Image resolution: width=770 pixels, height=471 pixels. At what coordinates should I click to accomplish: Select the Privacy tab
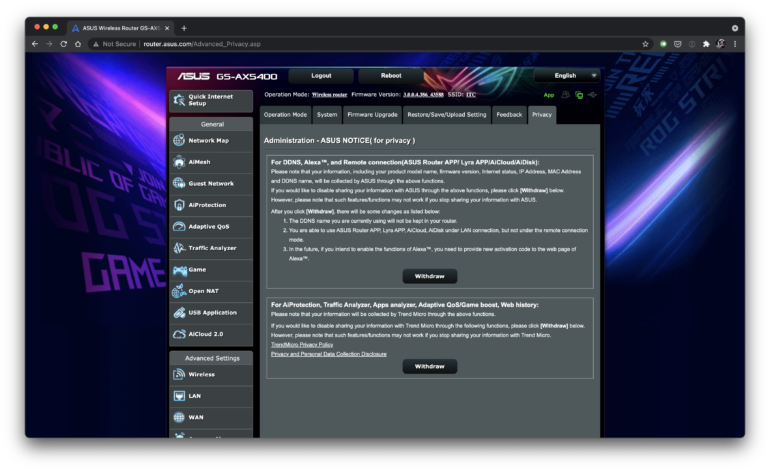click(x=542, y=114)
